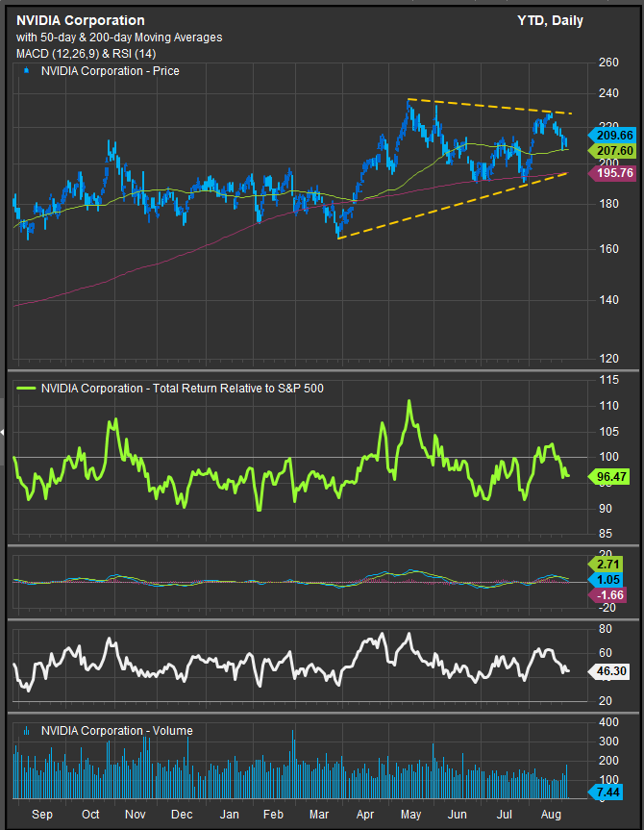Viewport: 644px width, 830px height.
Task: Click the 105 relative return axis value
Action: tap(608, 432)
